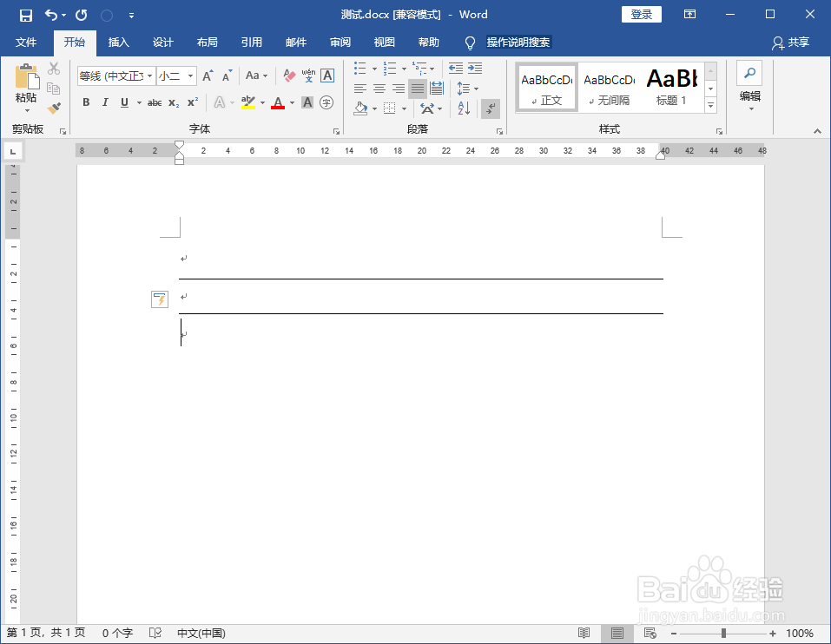
Task: Select the 标题 1 style
Action: [672, 88]
